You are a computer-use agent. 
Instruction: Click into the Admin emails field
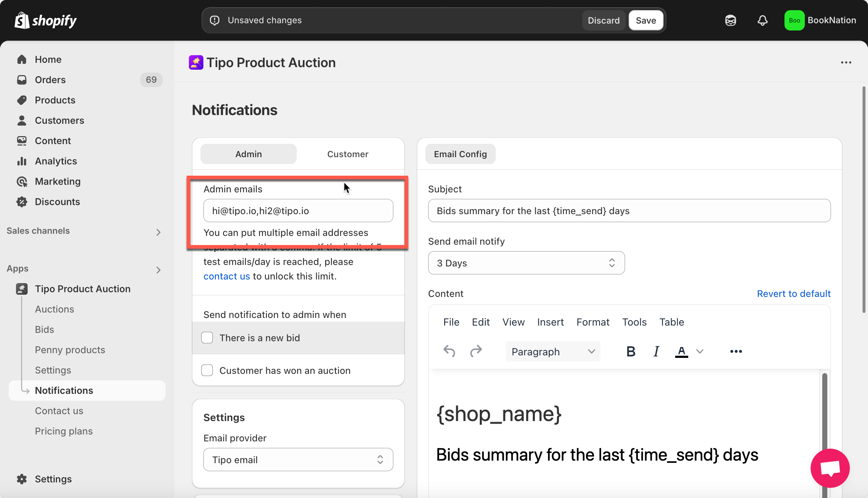pyautogui.click(x=298, y=211)
